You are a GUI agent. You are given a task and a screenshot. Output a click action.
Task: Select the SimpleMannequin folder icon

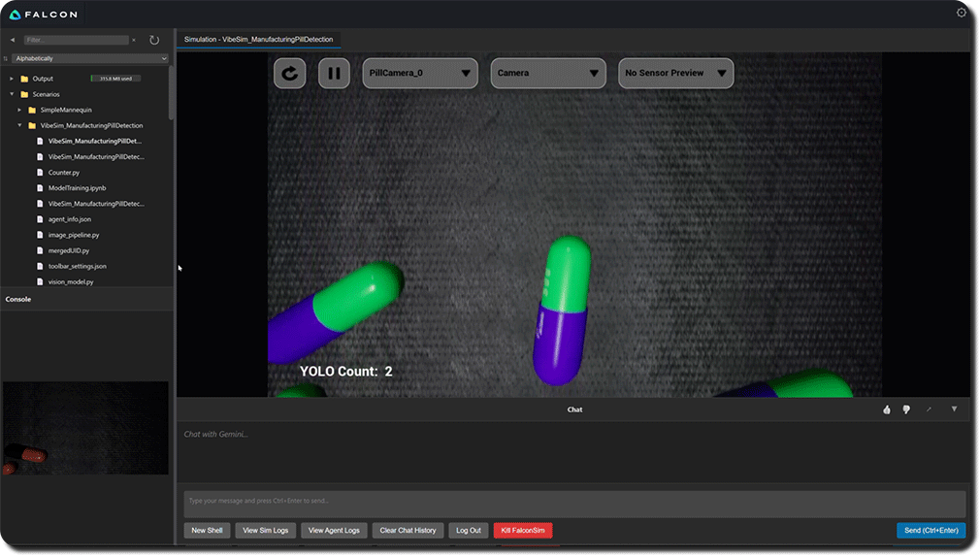(x=32, y=110)
